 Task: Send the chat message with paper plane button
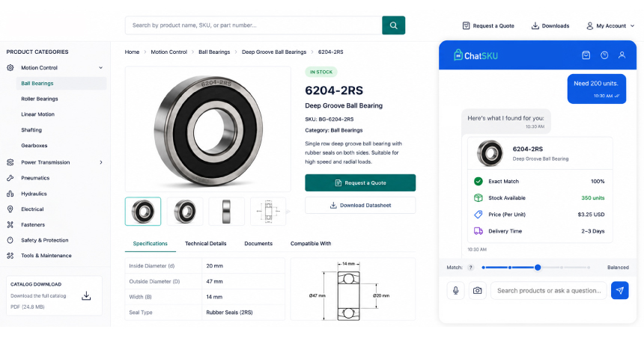tap(620, 290)
